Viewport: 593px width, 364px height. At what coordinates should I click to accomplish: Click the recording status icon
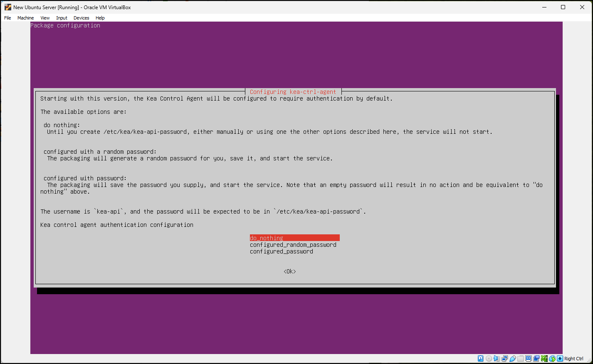point(536,358)
